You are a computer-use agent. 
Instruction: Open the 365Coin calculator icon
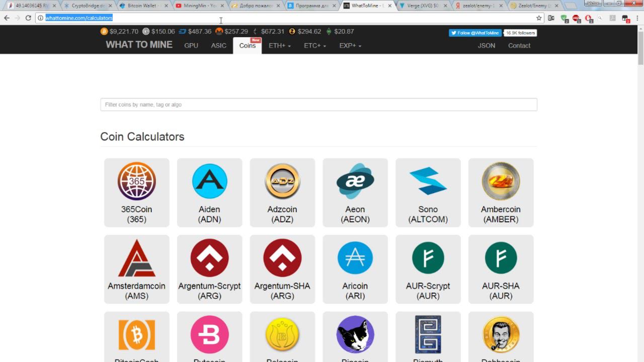click(x=137, y=181)
